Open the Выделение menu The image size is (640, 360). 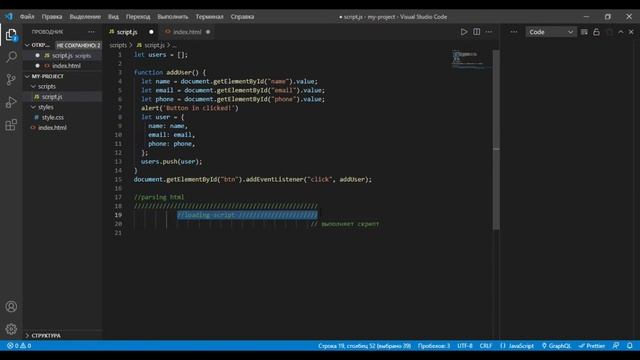coord(85,17)
